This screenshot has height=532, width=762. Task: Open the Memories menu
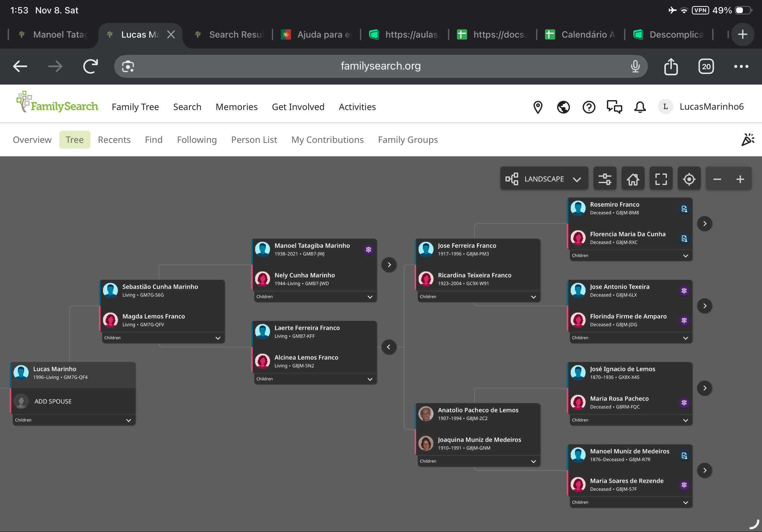point(236,107)
